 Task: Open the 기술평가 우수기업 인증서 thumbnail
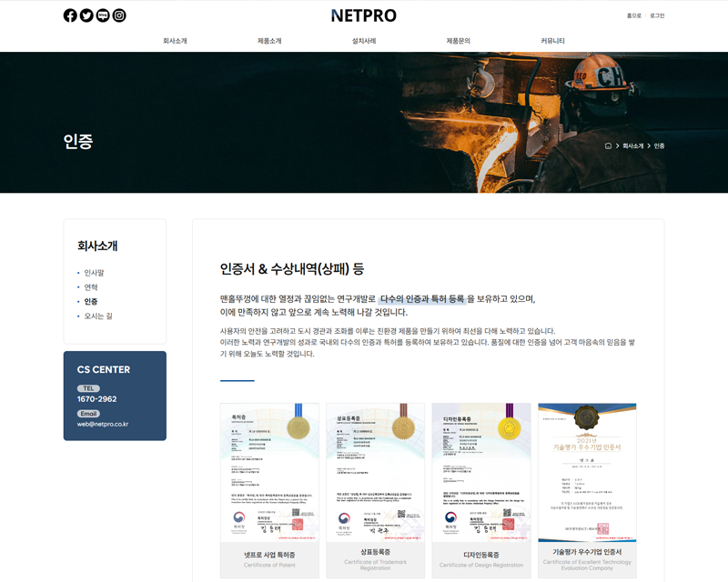(587, 472)
